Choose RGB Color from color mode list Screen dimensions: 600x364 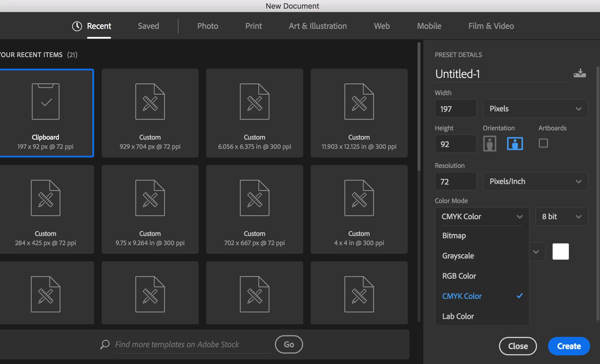(459, 276)
